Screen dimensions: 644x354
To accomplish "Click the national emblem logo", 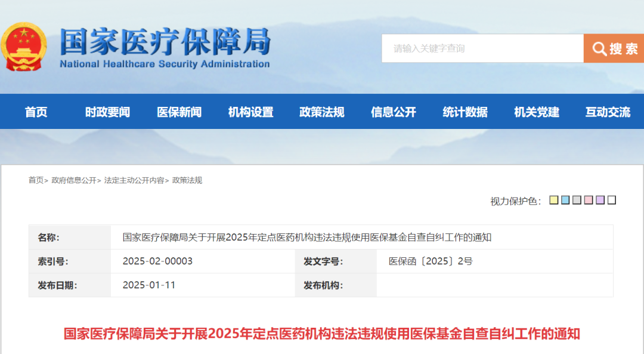I will coord(24,48).
